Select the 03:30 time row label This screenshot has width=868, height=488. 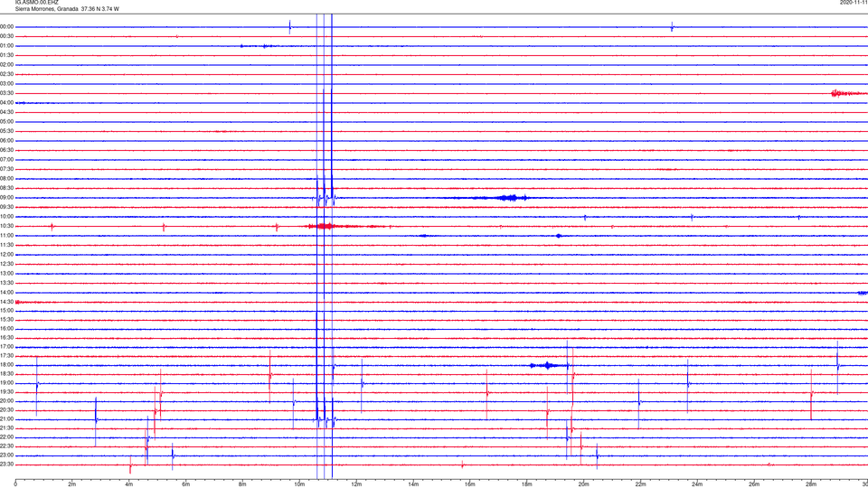pyautogui.click(x=7, y=93)
